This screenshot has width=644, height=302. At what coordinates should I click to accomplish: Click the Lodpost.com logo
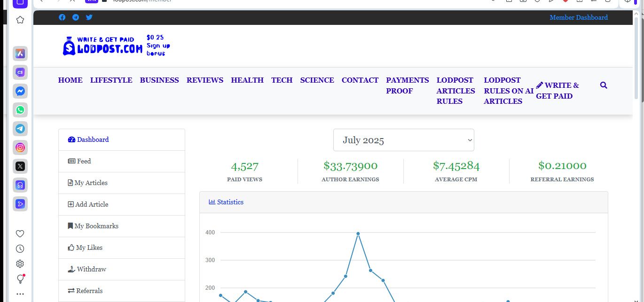point(116,46)
